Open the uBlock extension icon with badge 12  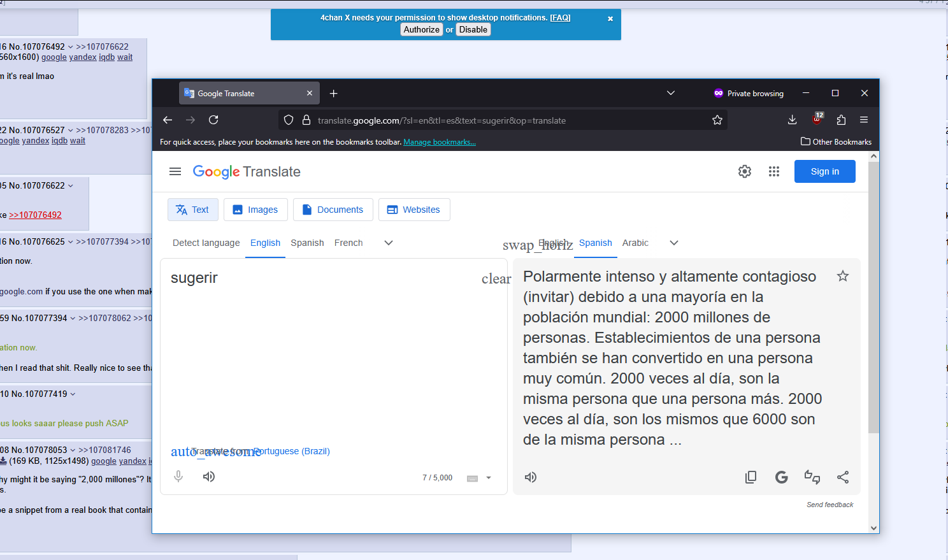(x=817, y=118)
